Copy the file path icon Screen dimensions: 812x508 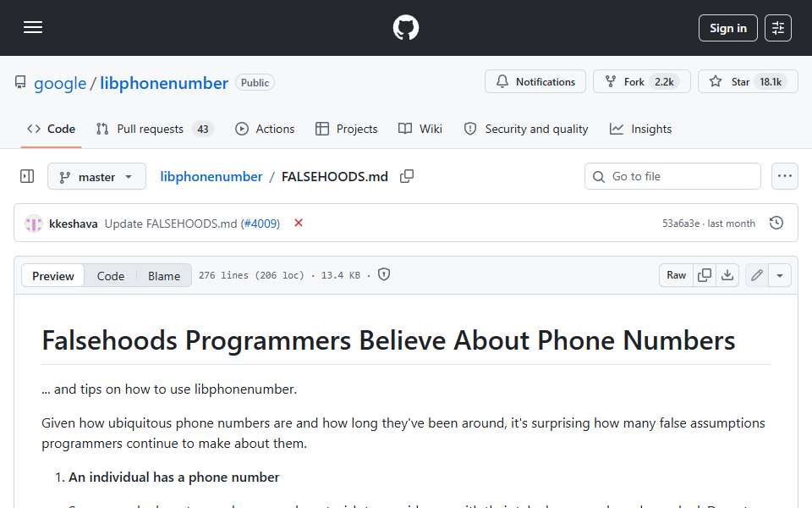pyautogui.click(x=407, y=176)
